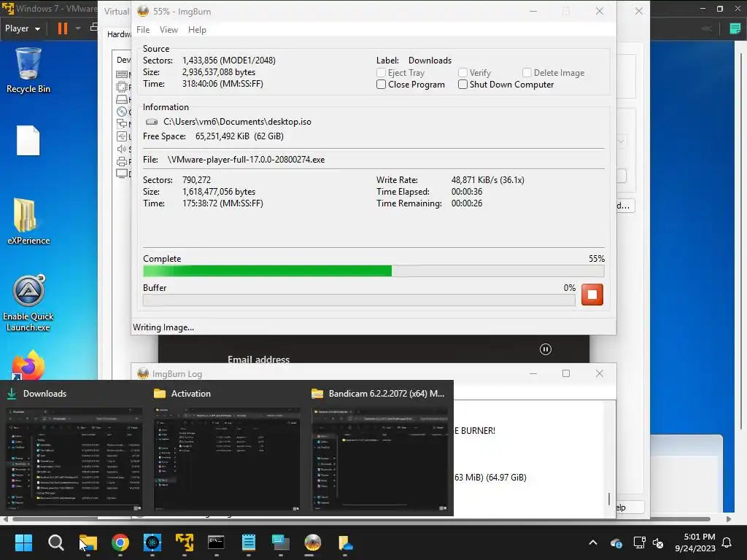Expand the dropdown arrow beside pause button
The image size is (747, 560).
(78, 28)
